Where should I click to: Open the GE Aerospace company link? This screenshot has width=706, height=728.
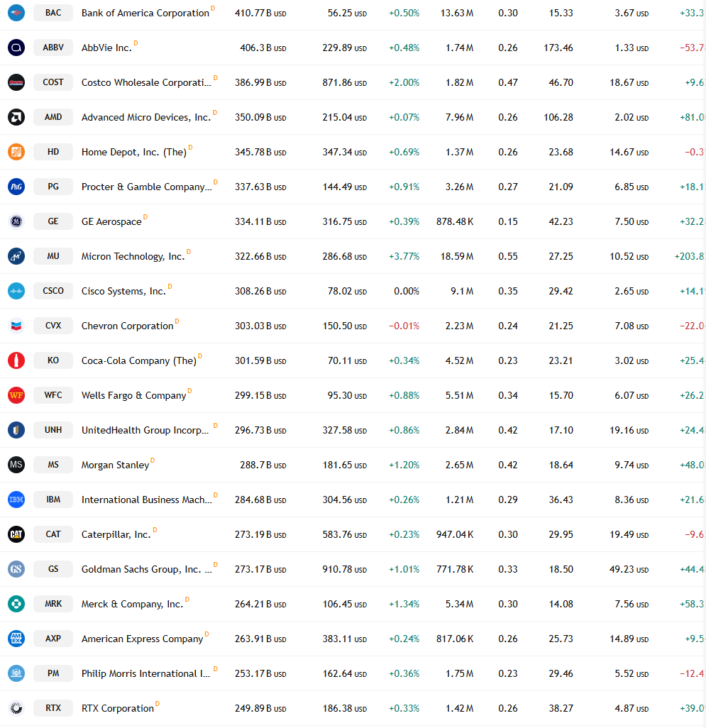(x=111, y=222)
